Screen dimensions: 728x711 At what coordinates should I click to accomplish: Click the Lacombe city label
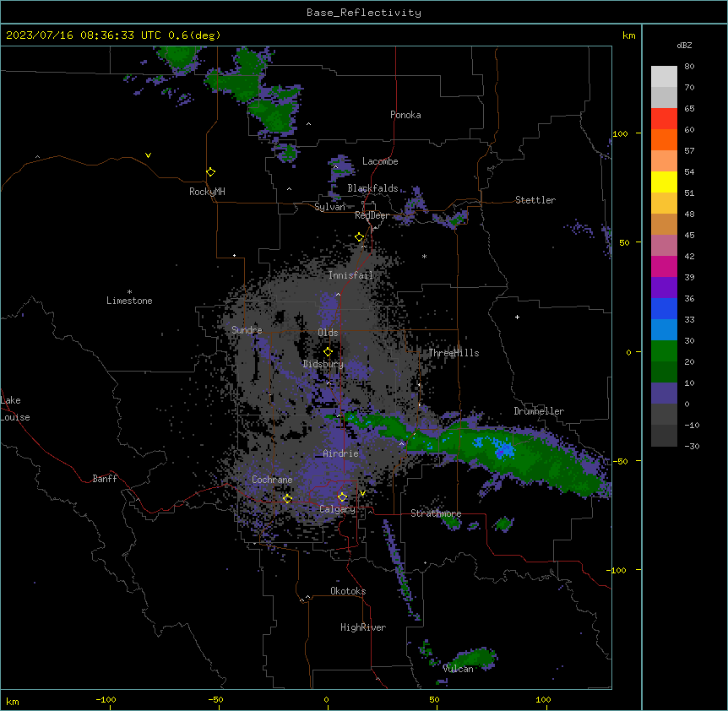click(380, 161)
